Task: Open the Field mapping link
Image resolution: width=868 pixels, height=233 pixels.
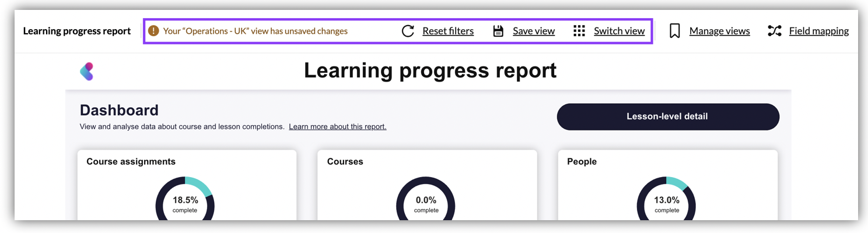Action: pyautogui.click(x=819, y=31)
